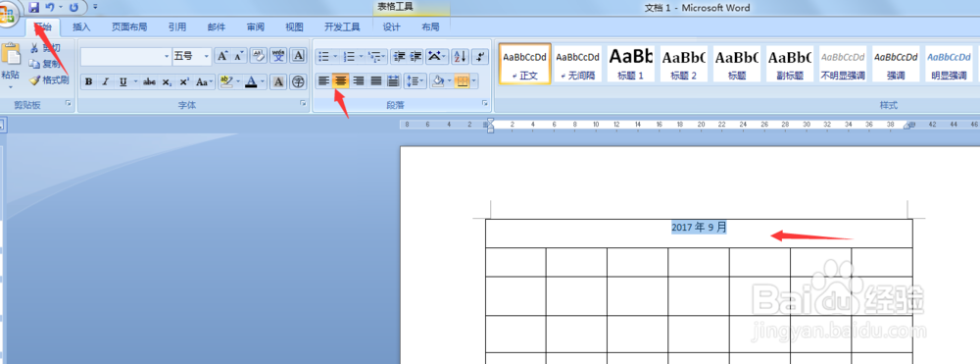Click the Distributed alignment icon

click(393, 80)
